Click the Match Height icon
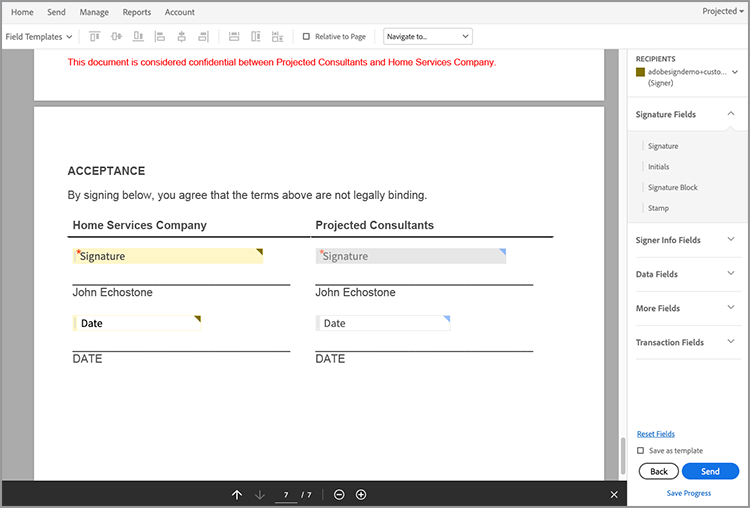The image size is (750, 508). point(256,36)
